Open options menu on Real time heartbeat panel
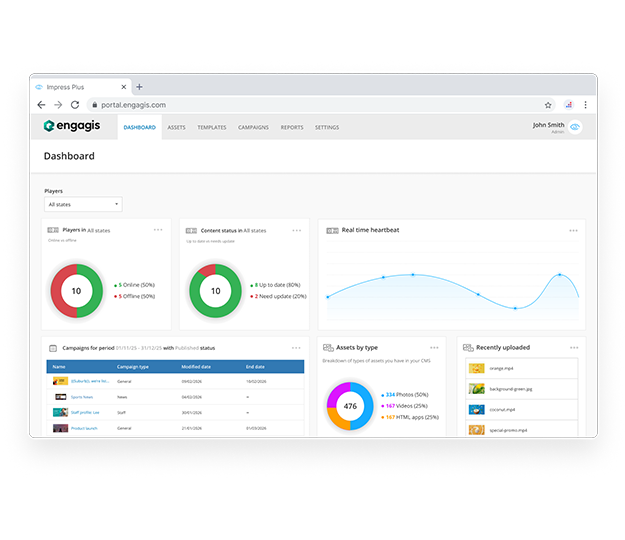Screen dimensions: 625x540 pyautogui.click(x=573, y=230)
